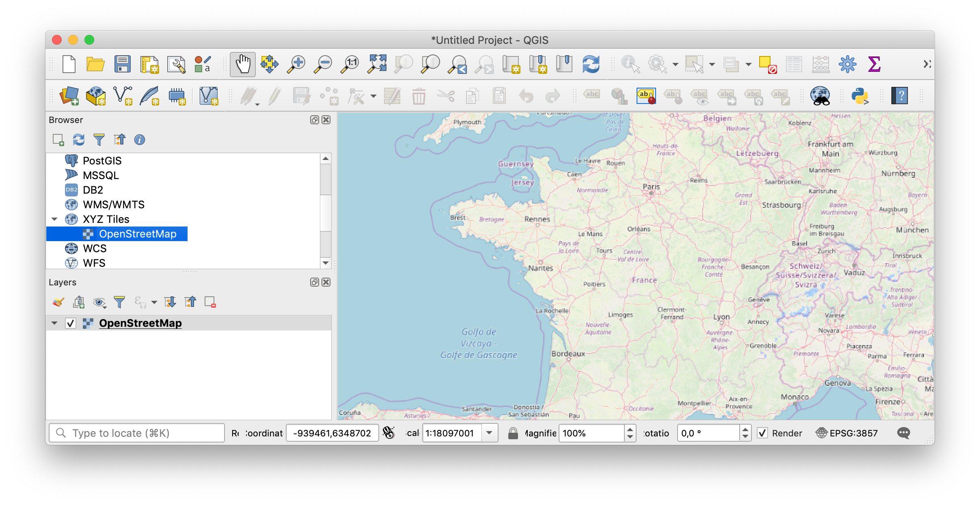Screen dimensions: 980x505
Task: Open the feature selection tool dropdown arrow
Action: click(712, 65)
